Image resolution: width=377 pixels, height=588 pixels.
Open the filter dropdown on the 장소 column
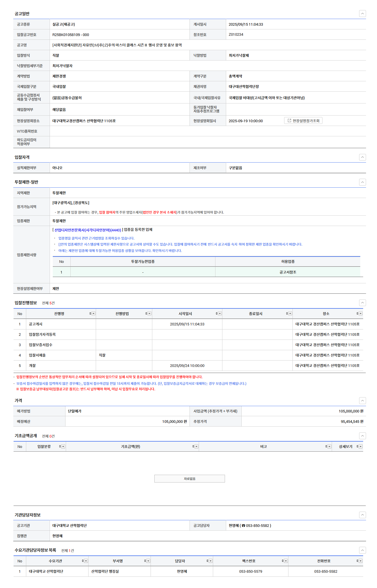[361, 314]
